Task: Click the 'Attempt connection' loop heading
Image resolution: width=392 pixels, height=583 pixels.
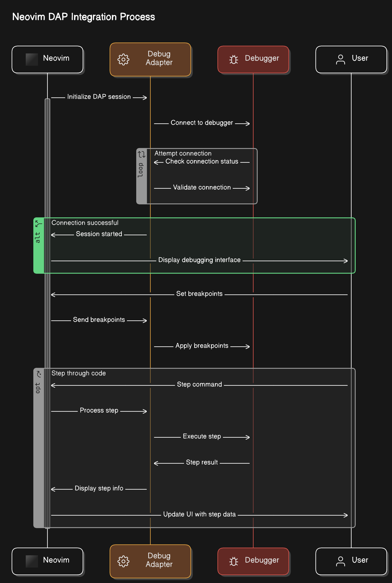Action: point(183,153)
